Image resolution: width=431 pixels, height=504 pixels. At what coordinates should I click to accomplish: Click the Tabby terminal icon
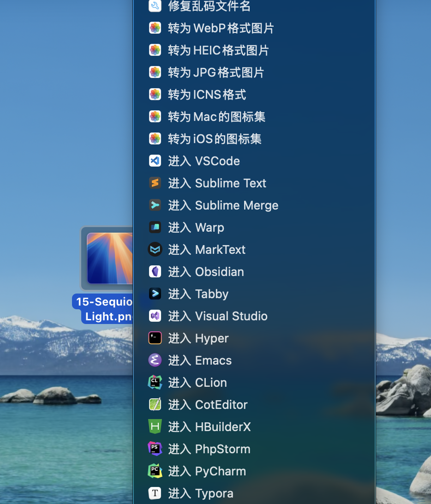pyautogui.click(x=155, y=294)
